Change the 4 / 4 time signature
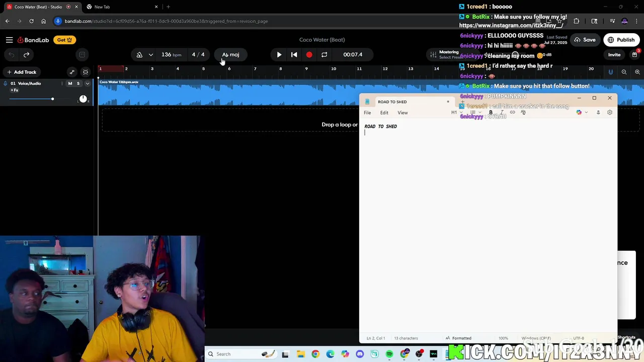The width and height of the screenshot is (644, 362). tap(198, 54)
